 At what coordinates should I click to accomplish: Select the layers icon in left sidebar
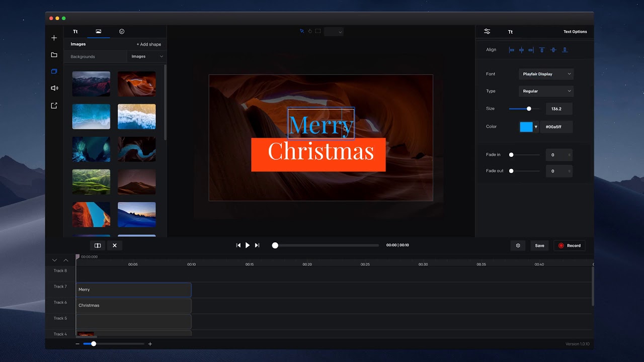(54, 71)
